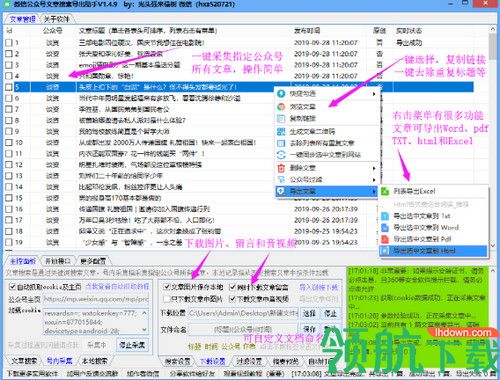Toggle the 文章图片保存本地 checkbox
The image size is (500, 380).
click(167, 286)
